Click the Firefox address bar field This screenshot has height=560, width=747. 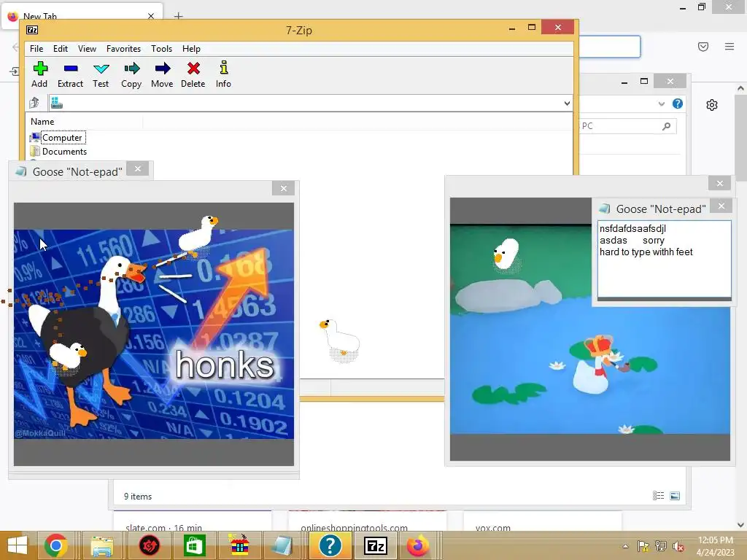(x=610, y=47)
